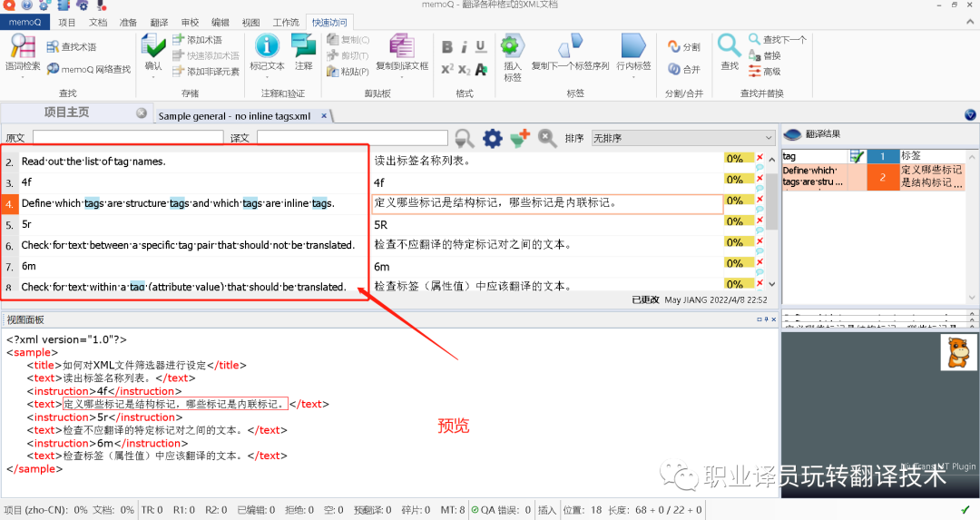Click the red x status on segment 2
The width and height of the screenshot is (980, 520).
tap(760, 158)
